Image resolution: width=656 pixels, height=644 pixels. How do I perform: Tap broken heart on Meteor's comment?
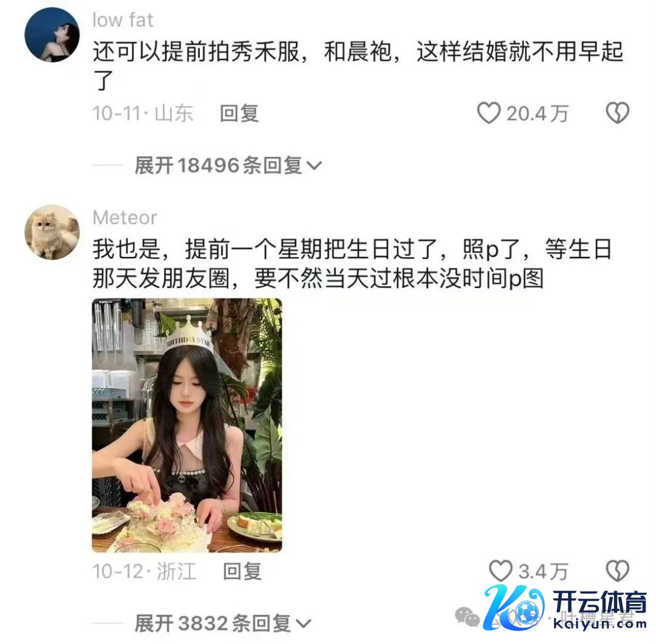pyautogui.click(x=618, y=571)
